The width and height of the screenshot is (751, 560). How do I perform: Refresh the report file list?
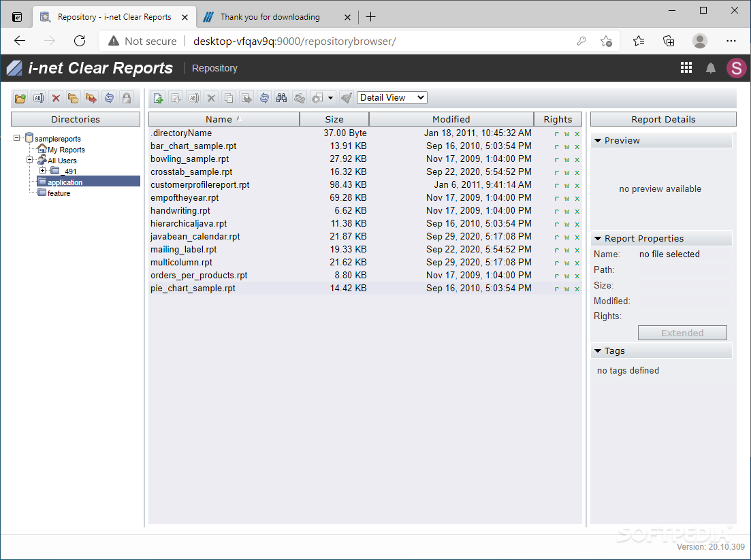264,98
